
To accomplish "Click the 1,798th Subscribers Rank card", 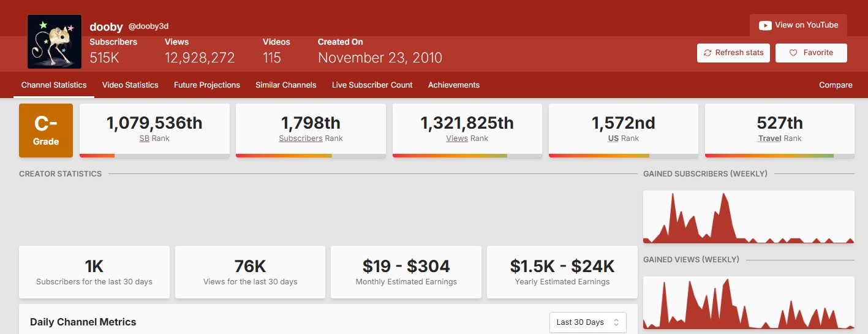I will coord(311,131).
